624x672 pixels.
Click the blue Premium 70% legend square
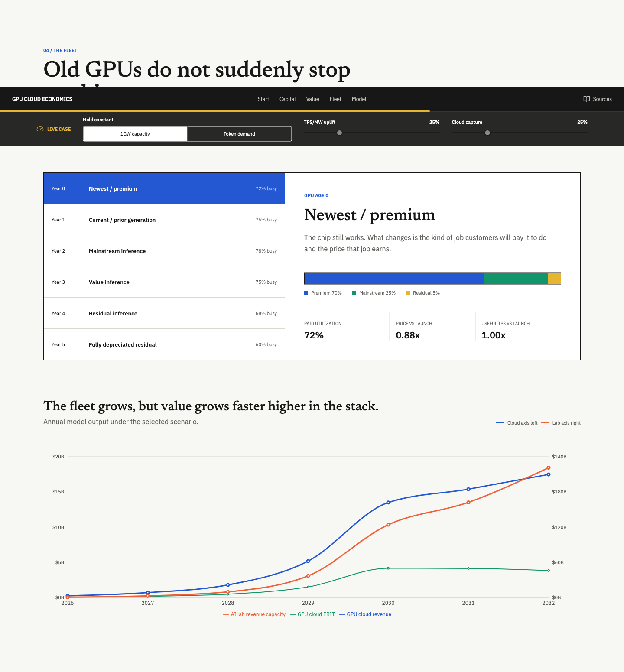(x=306, y=293)
